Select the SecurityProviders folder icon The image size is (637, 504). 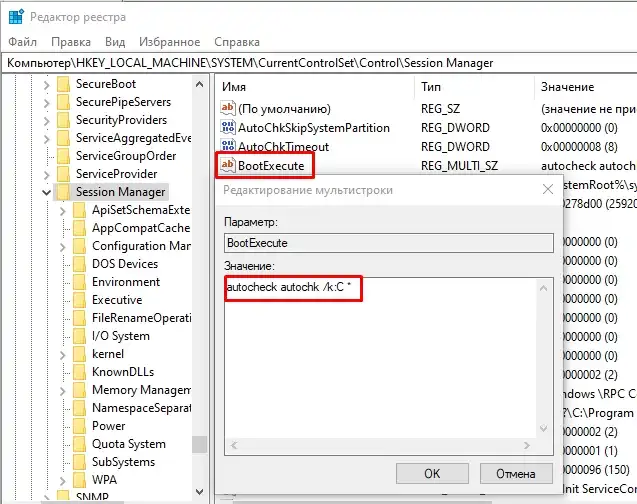tap(63, 120)
